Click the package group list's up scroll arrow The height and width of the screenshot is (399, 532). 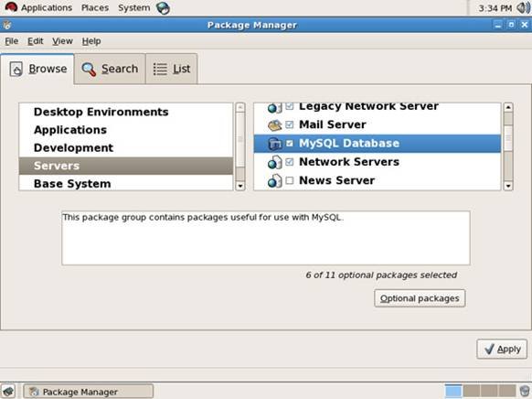coord(508,107)
